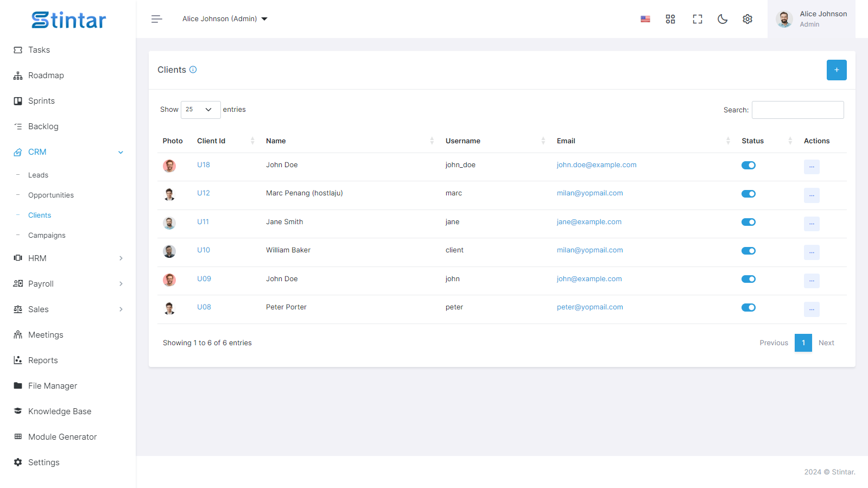
Task: Click Alice Johnson profile avatar
Action: tap(784, 19)
